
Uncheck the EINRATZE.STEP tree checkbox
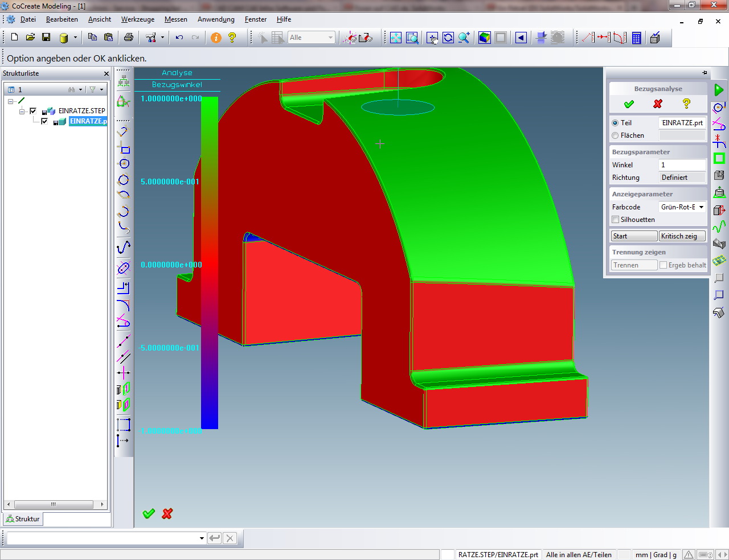pyautogui.click(x=33, y=111)
